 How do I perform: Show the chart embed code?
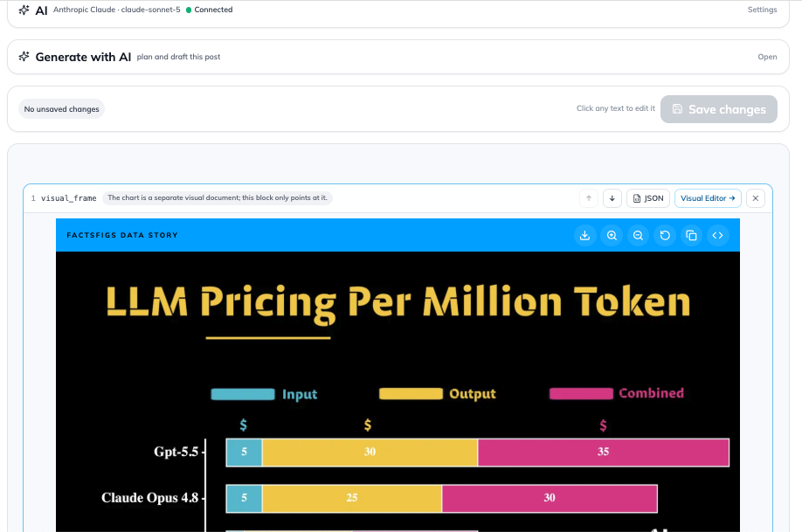click(717, 235)
